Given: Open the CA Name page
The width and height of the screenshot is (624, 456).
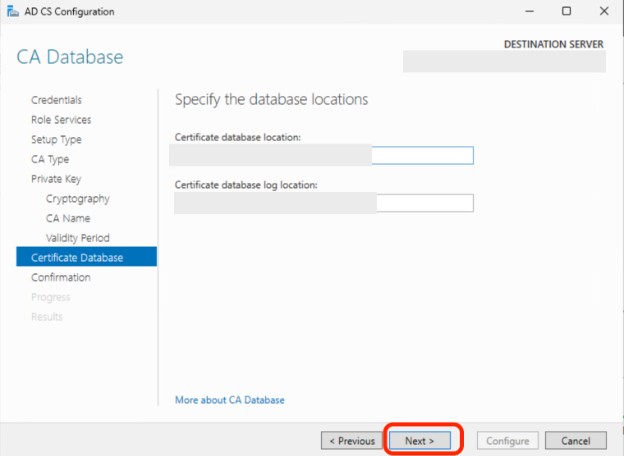Looking at the screenshot, I should [68, 218].
